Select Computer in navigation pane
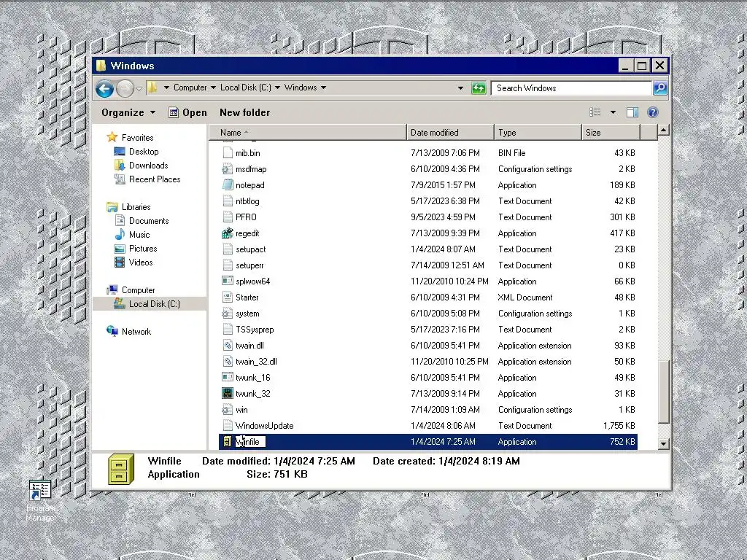Image resolution: width=747 pixels, height=560 pixels. (138, 290)
